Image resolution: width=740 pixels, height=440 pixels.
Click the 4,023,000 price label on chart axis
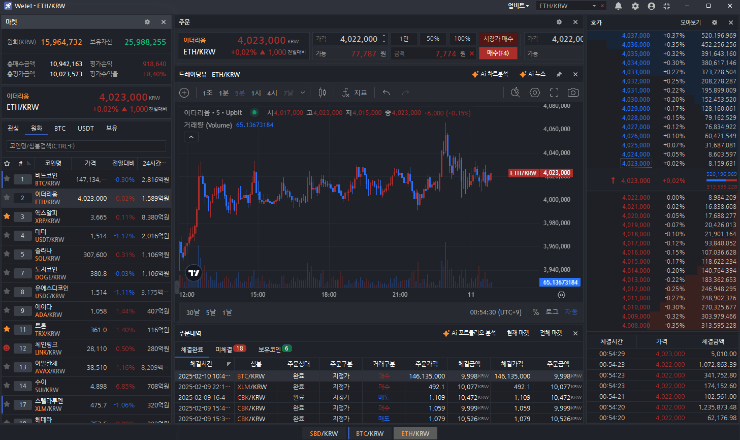pyautogui.click(x=555, y=172)
